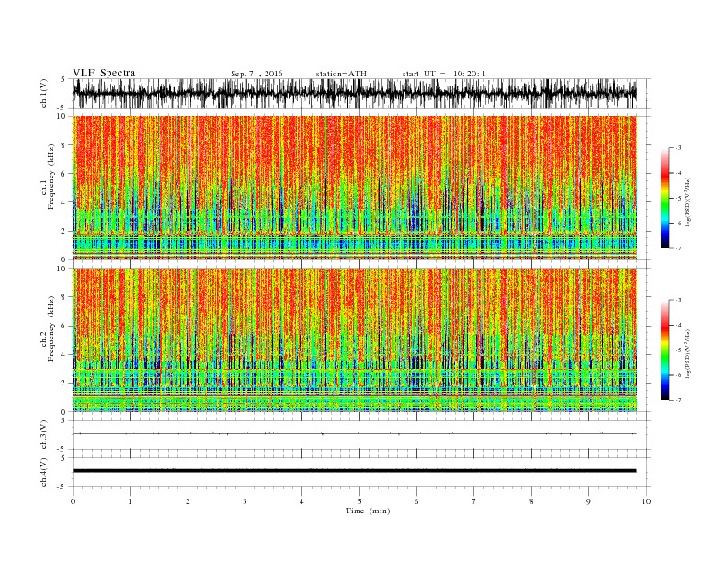Click the '8' kHz tick on ch.2 spectrogram
Screen dimensions: 728x563
pyautogui.click(x=63, y=297)
